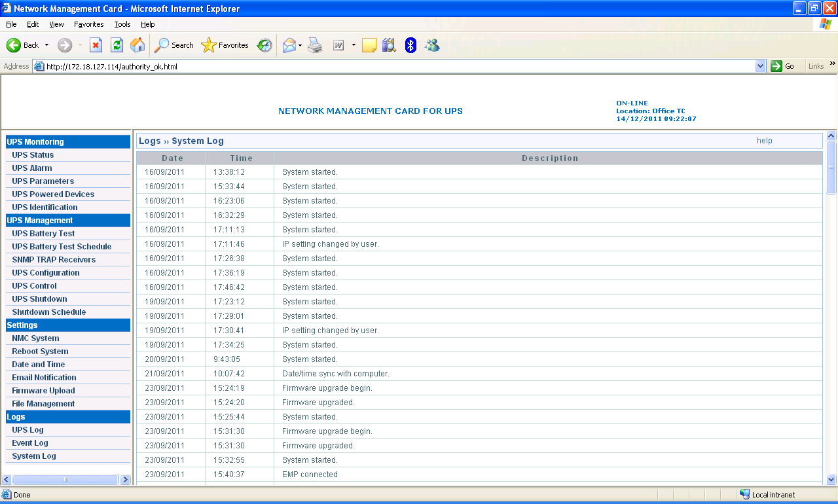Click the yellow note icon in toolbar
The height and width of the screenshot is (504, 838).
click(369, 45)
